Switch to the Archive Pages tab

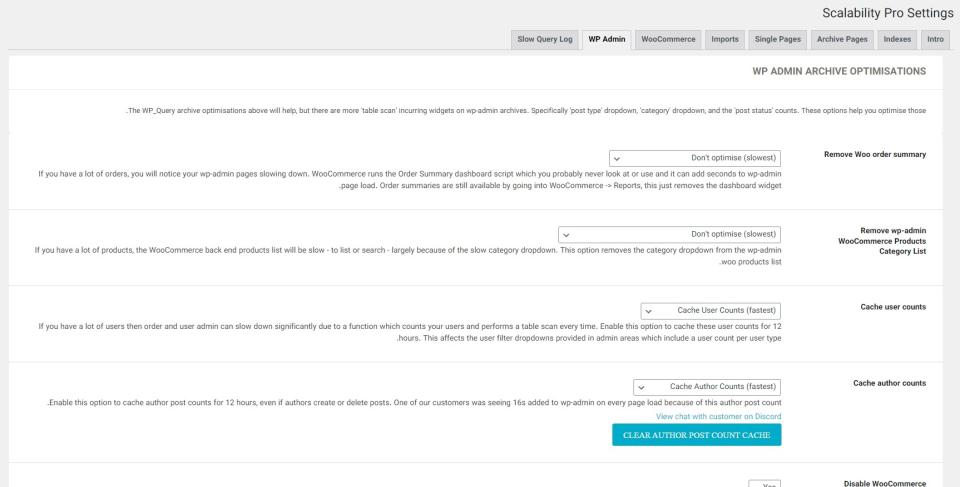[x=841, y=39]
